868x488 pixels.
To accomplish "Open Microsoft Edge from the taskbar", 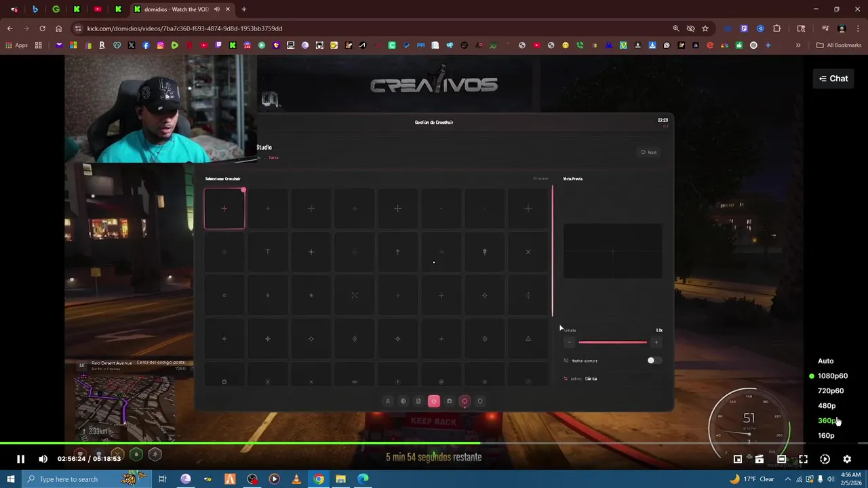I will (x=363, y=479).
